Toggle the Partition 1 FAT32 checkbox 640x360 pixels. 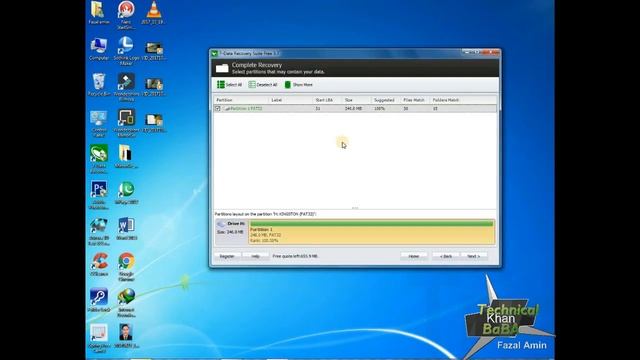pyautogui.click(x=218, y=109)
